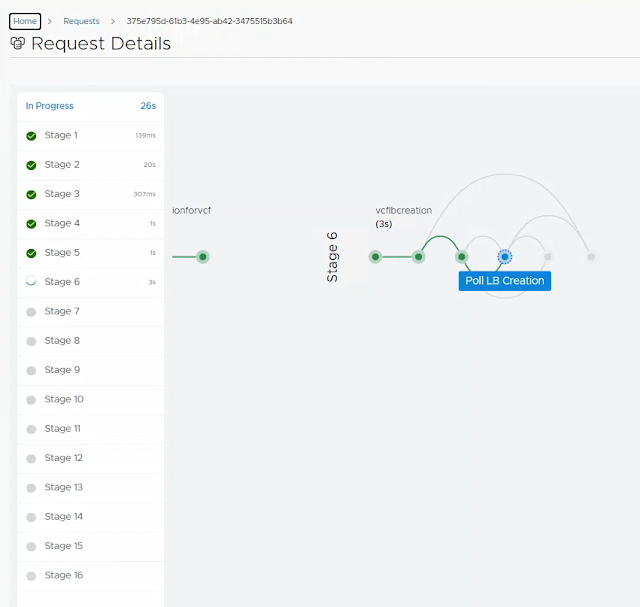Click the grey pending circle for Stage 7

point(31,312)
